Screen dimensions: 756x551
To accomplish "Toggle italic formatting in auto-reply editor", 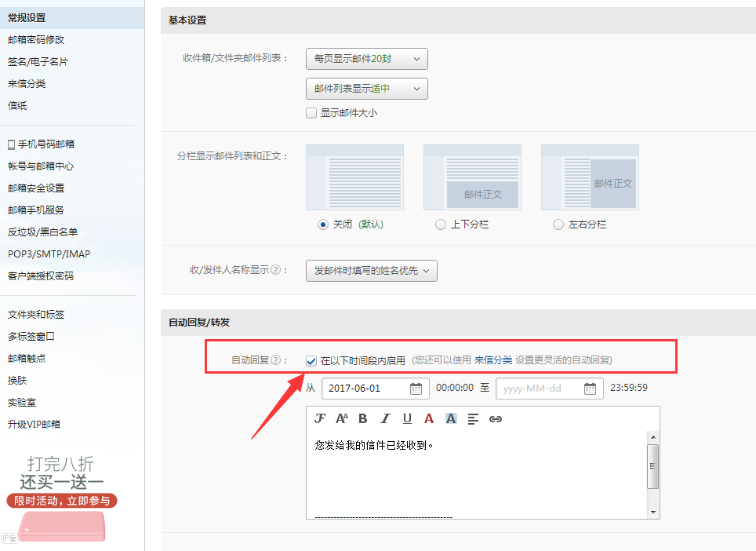I will pos(385,418).
